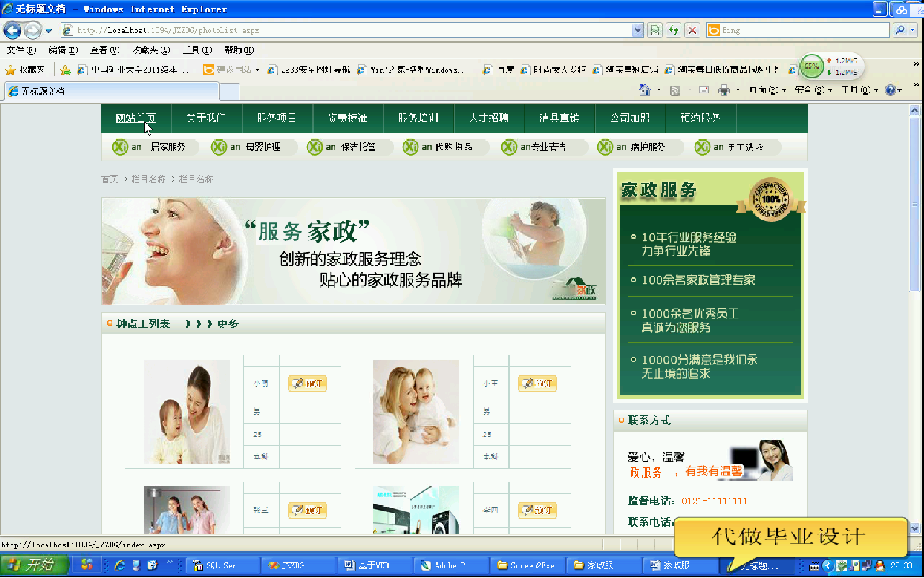The height and width of the screenshot is (578, 924).
Task: Click 预订 button for 李四
Action: point(537,510)
